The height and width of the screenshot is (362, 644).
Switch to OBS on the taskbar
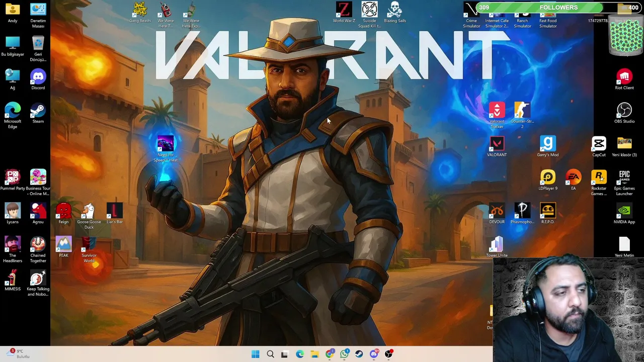pos(388,354)
